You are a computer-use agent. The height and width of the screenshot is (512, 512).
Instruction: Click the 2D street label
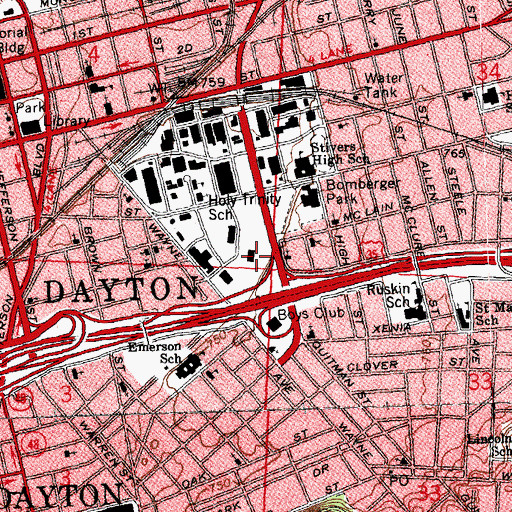pos(184,50)
